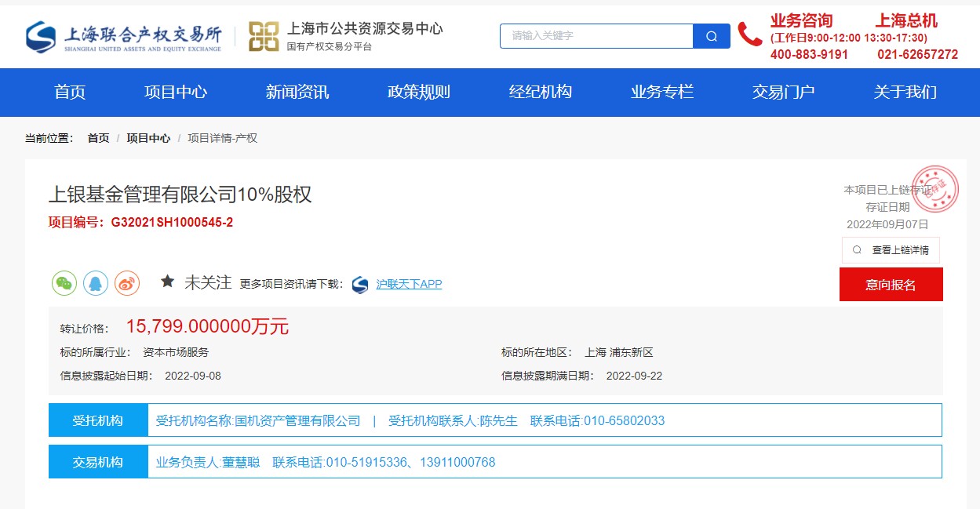Screen dimensions: 980x509
Task: Share via the green WeChat icon
Action: pos(64,283)
